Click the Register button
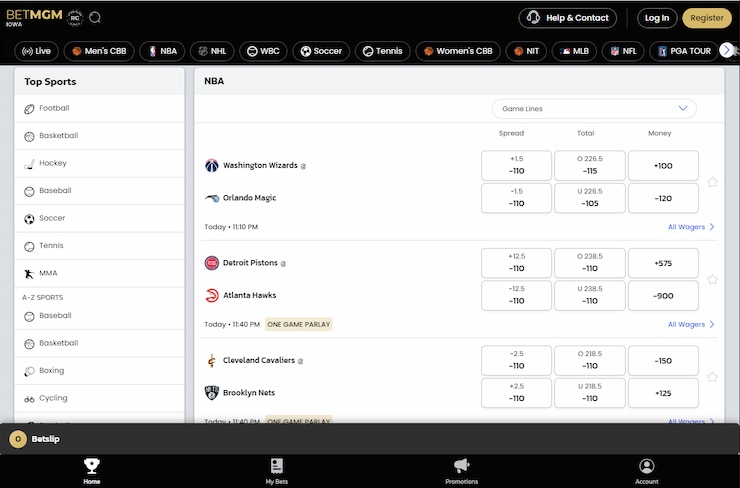Image resolution: width=740 pixels, height=488 pixels. pyautogui.click(x=706, y=18)
